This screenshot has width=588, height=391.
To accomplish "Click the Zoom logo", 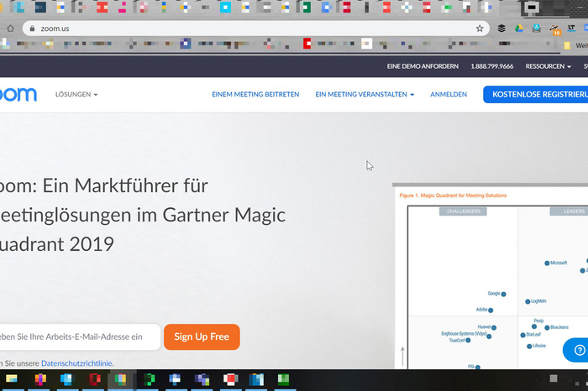I will 18,94.
